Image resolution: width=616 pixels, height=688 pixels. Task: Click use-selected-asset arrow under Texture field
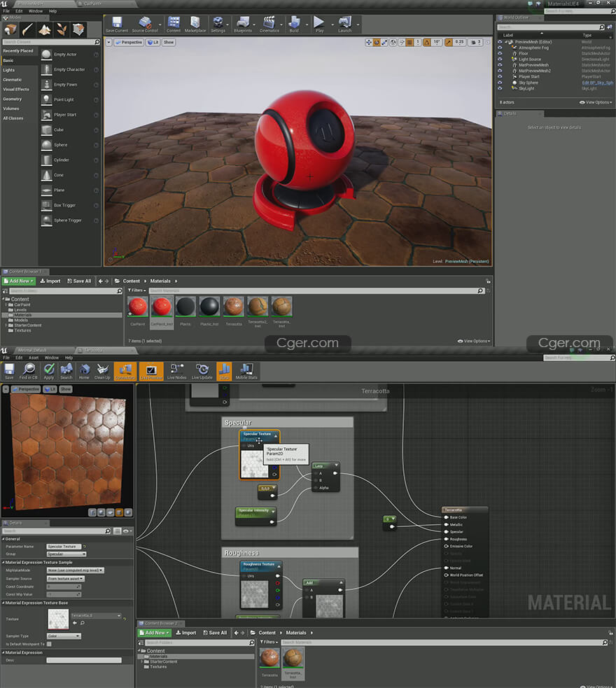[75, 623]
